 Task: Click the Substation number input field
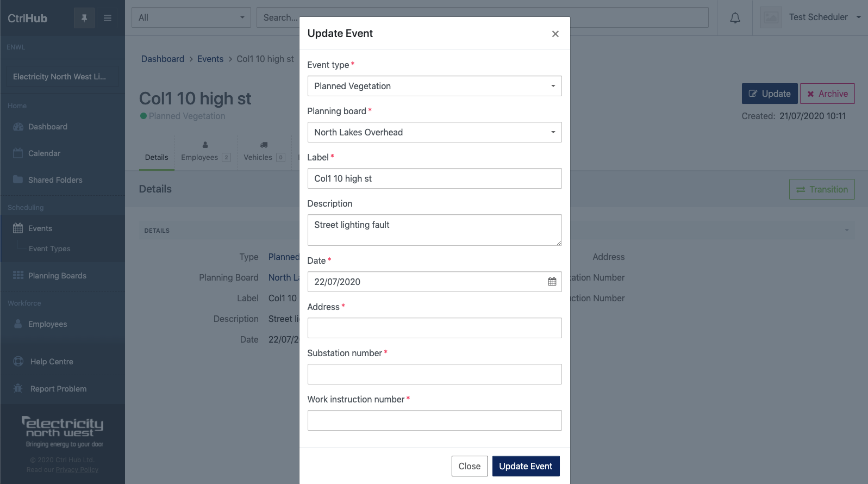pyautogui.click(x=434, y=374)
